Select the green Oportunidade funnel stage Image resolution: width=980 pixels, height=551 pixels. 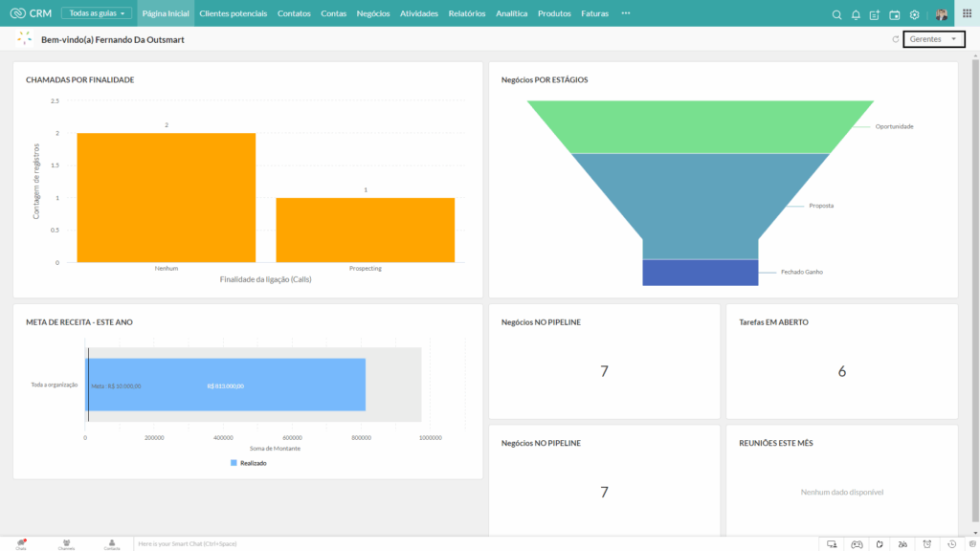coord(700,127)
